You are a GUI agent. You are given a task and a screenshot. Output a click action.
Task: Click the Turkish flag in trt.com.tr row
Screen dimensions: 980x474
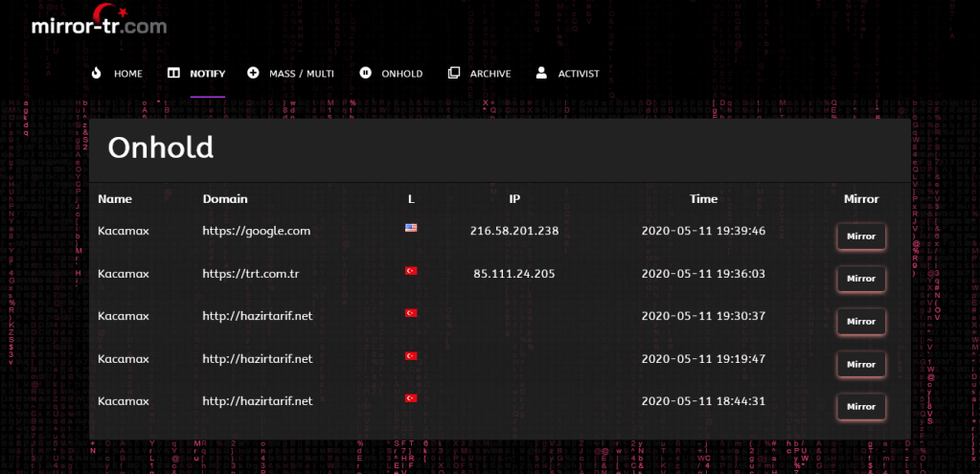pyautogui.click(x=411, y=271)
